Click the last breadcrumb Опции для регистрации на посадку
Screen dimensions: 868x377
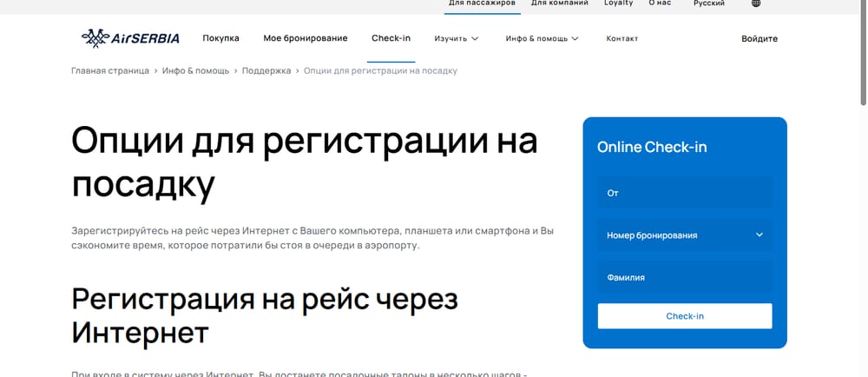point(380,71)
